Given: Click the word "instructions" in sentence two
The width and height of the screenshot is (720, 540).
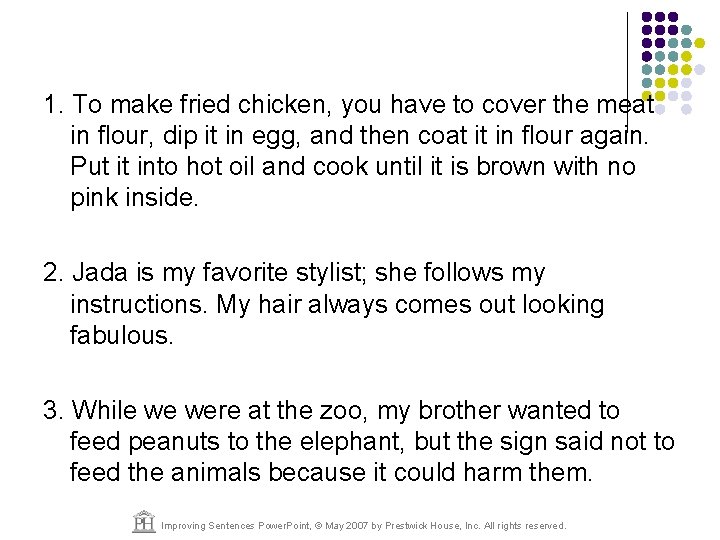Looking at the screenshot, I should tap(138, 304).
